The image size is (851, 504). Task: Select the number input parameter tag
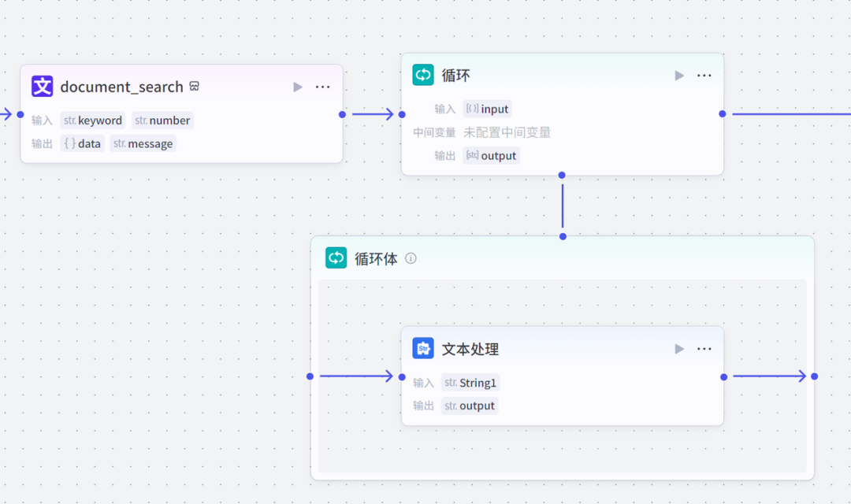click(162, 120)
